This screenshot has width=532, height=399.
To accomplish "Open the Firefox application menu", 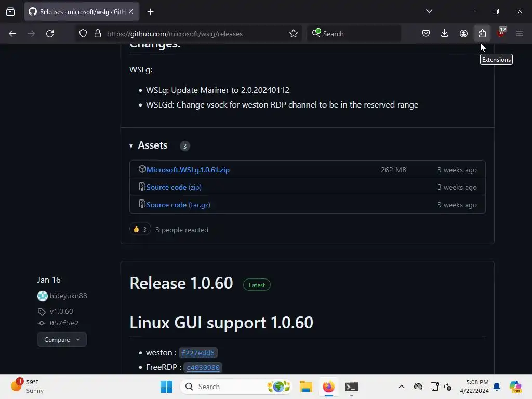I will click(x=520, y=34).
